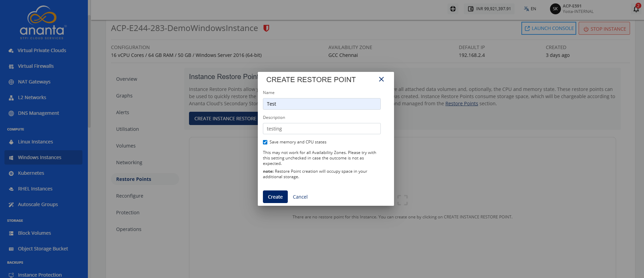This screenshot has height=278, width=644.
Task: Click the Windows Instances logo icon
Action: pos(11,157)
